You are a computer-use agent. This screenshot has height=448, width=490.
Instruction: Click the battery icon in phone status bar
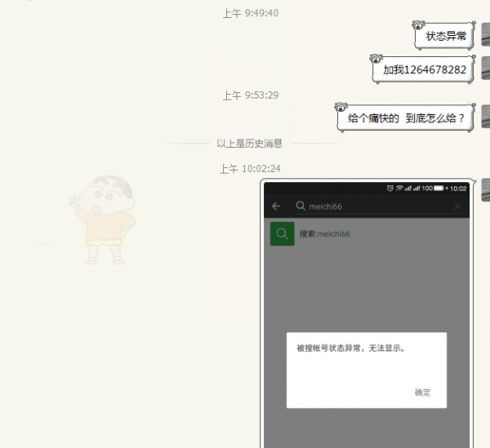click(439, 188)
